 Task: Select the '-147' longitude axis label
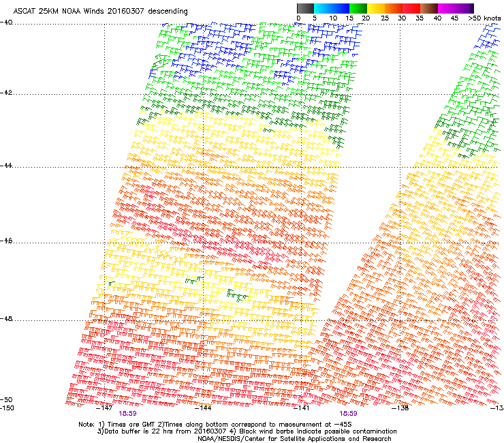coord(104,408)
